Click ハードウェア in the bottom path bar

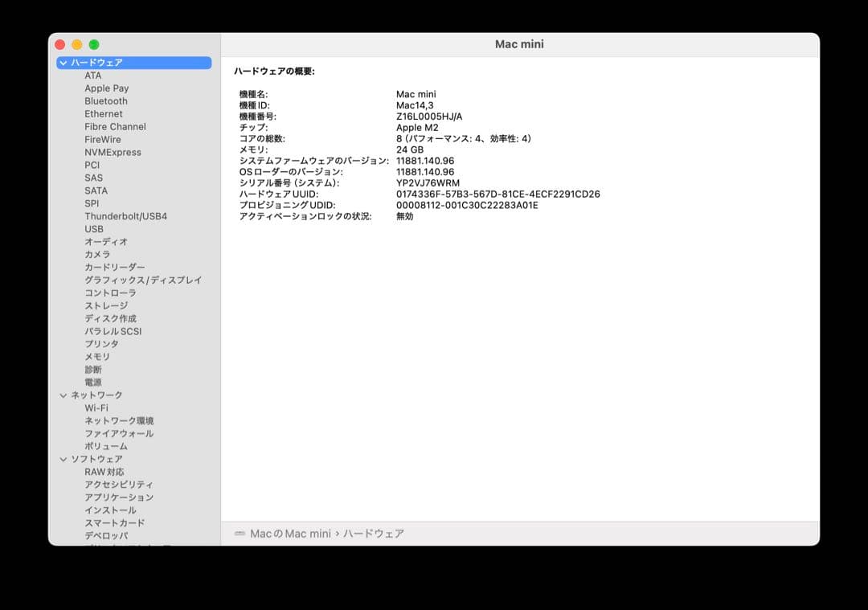click(374, 534)
